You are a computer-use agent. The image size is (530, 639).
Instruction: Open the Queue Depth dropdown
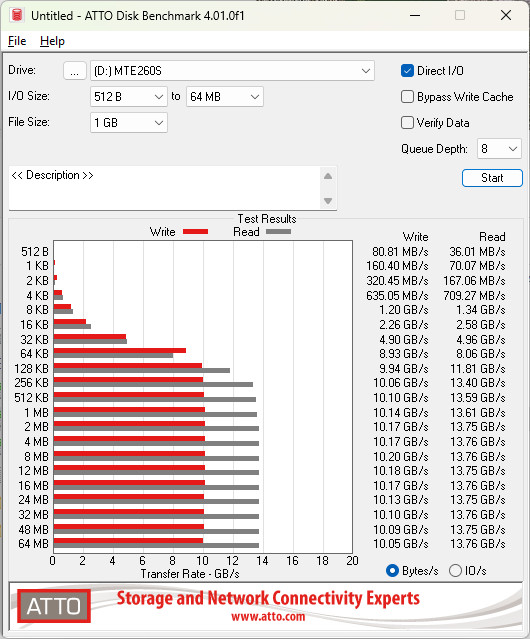point(499,149)
